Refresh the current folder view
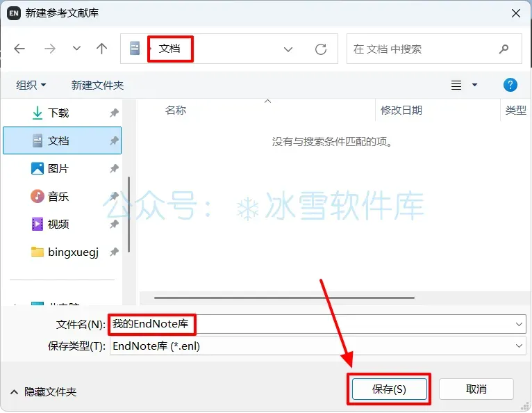This screenshot has height=413, width=532. 321,49
